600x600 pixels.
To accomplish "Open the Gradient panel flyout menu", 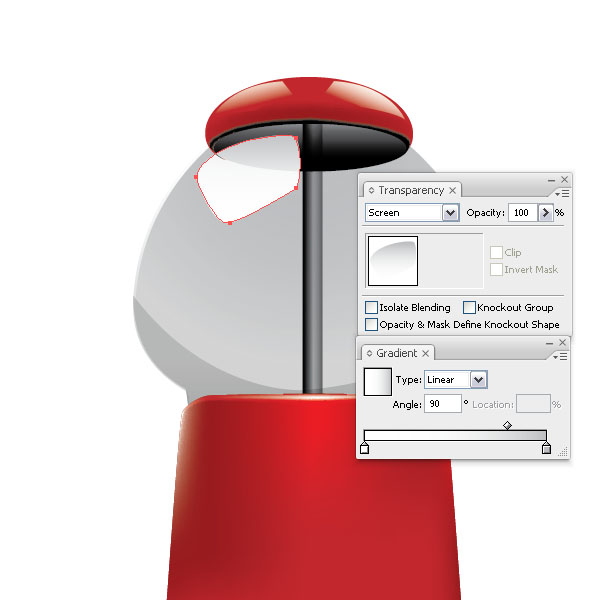I will (560, 357).
